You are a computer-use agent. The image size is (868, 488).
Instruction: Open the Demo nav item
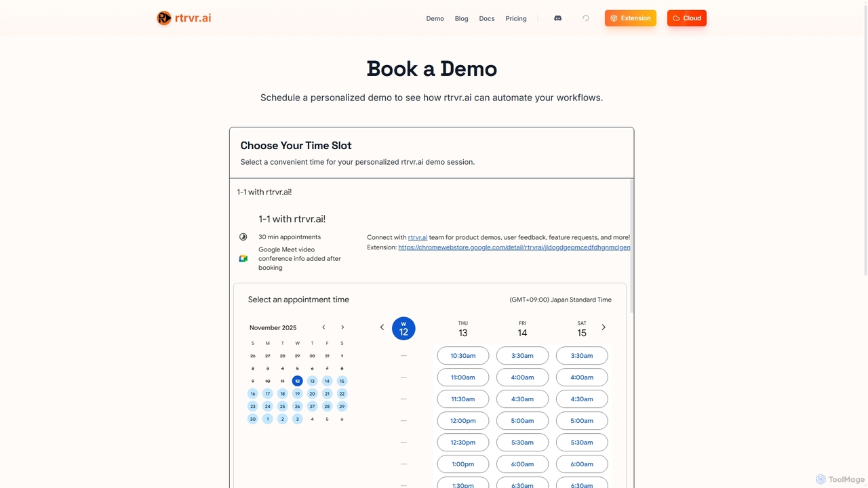click(435, 18)
